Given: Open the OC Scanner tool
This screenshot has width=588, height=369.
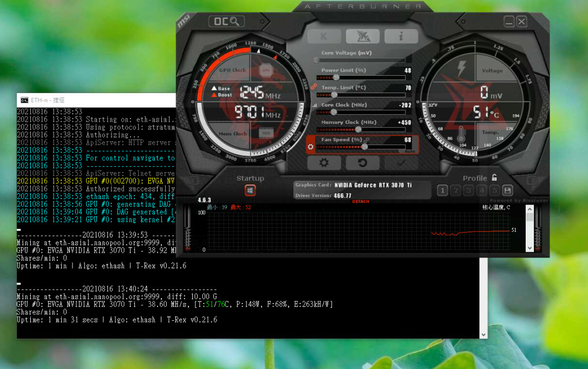Looking at the screenshot, I should click(x=226, y=21).
